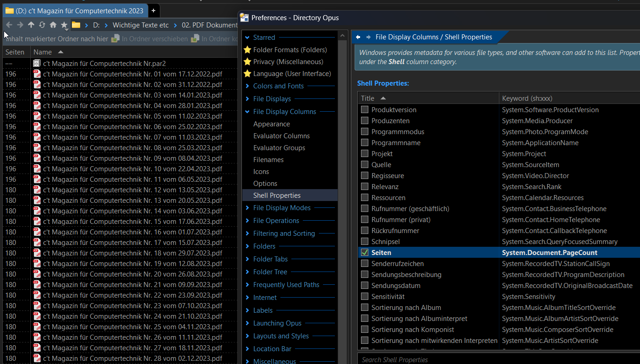Switch to the c't Magazin folder tab
The height and width of the screenshot is (364, 640).
tap(75, 11)
